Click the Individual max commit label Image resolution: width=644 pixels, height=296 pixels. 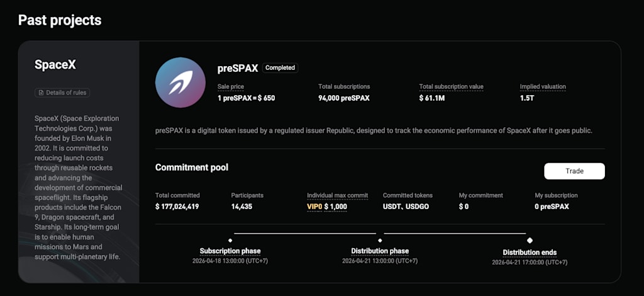[x=337, y=196]
